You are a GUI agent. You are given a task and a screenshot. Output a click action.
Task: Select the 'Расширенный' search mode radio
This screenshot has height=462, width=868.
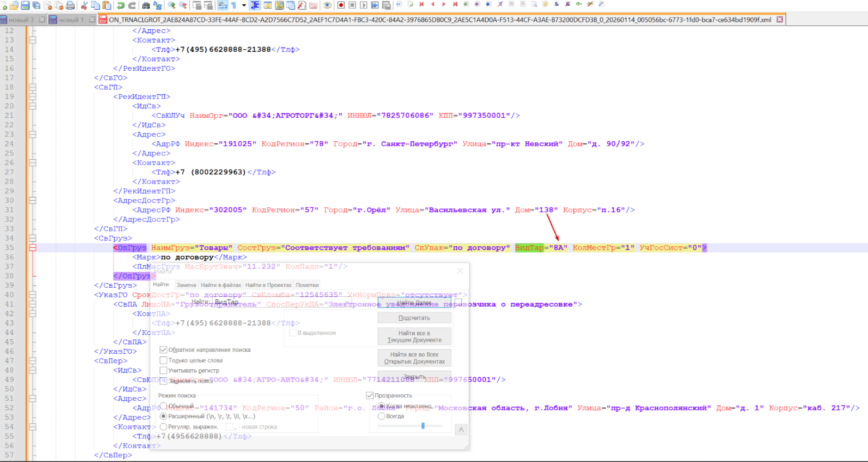click(x=163, y=416)
